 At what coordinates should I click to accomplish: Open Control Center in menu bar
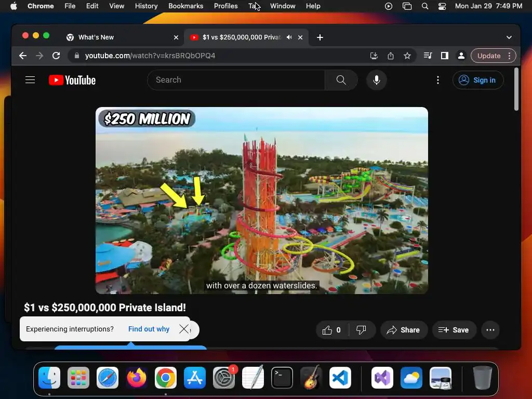click(x=442, y=6)
